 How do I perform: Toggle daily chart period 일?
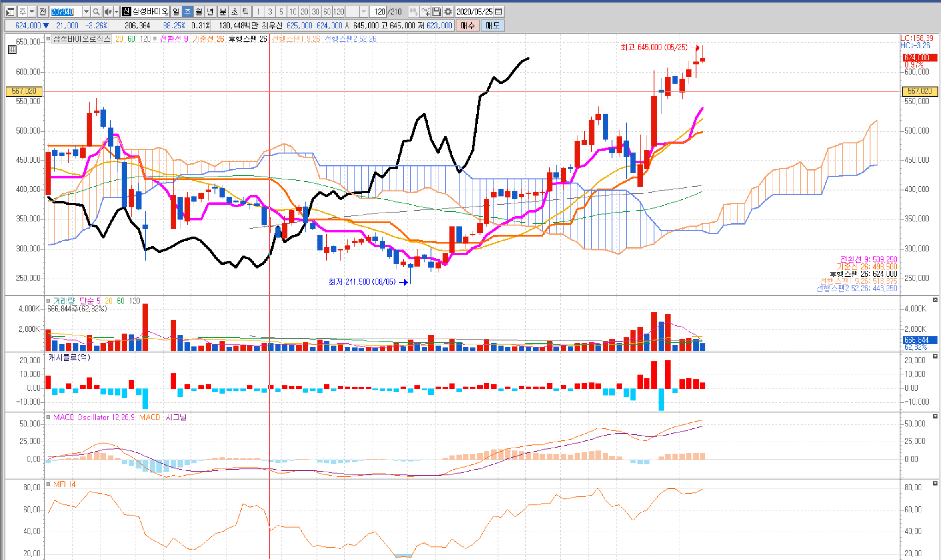tap(176, 12)
